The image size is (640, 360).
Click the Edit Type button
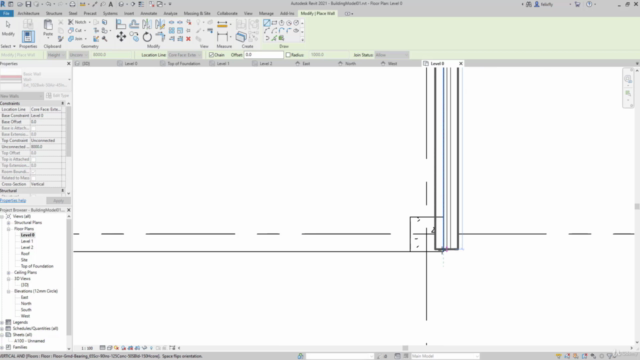click(58, 96)
